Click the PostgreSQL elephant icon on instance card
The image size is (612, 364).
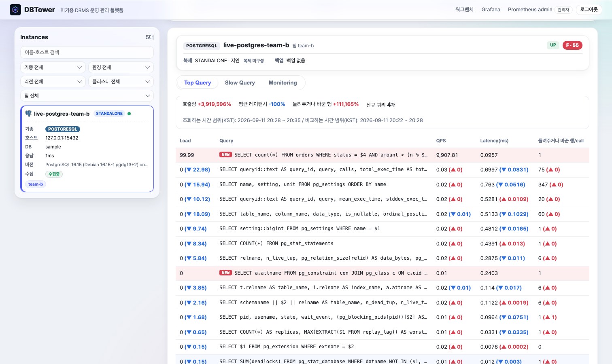28,114
